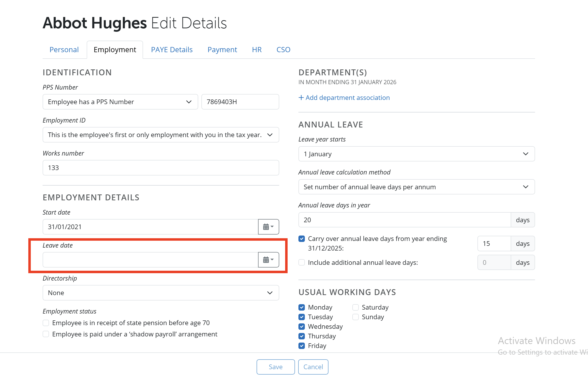The image size is (588, 379).
Task: Open the Start date calendar picker
Action: (x=268, y=227)
